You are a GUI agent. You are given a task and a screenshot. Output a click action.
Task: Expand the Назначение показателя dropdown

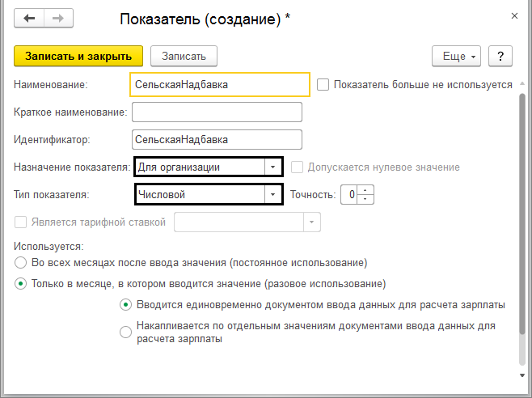(273, 167)
